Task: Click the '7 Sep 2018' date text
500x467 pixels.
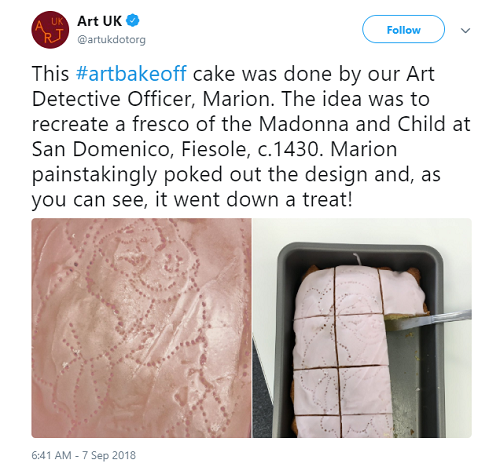Action: click(x=109, y=455)
